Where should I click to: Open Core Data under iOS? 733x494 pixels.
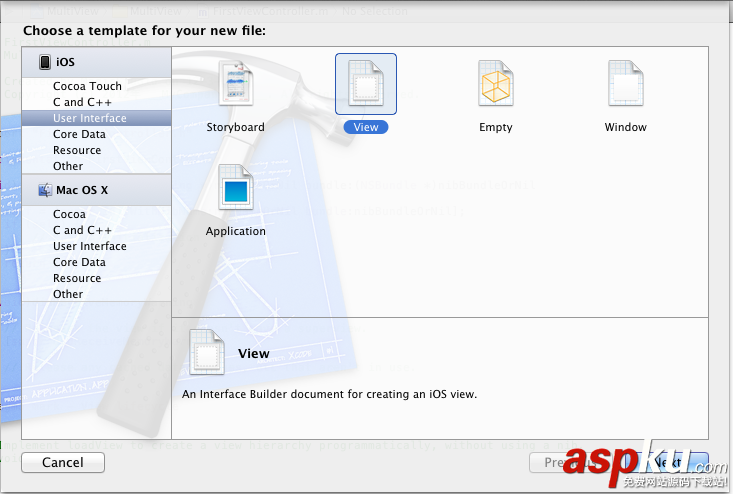coord(79,134)
